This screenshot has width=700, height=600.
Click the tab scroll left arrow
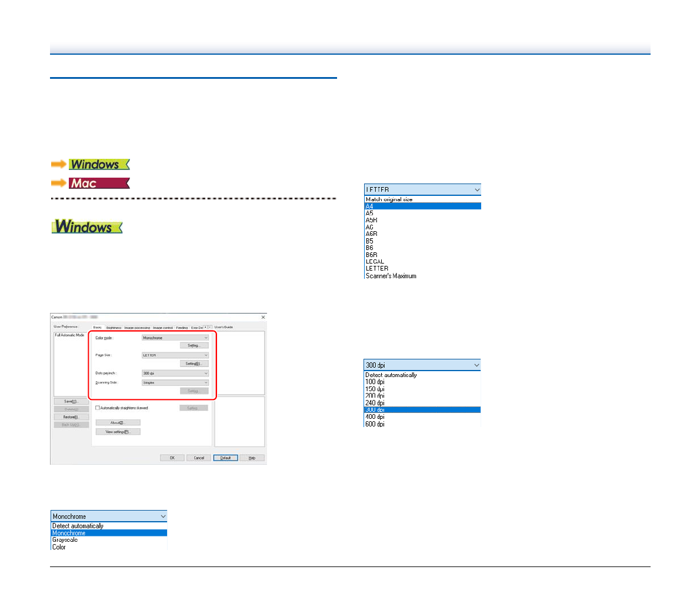(x=205, y=327)
